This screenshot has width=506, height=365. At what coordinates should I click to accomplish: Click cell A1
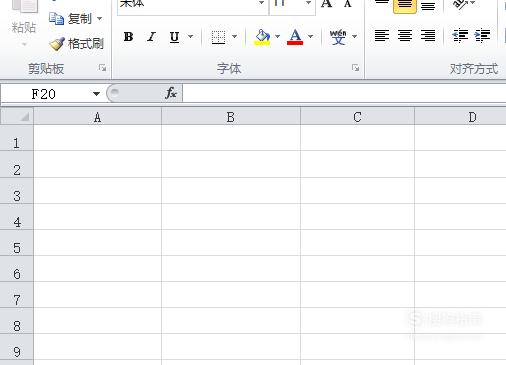coord(97,138)
